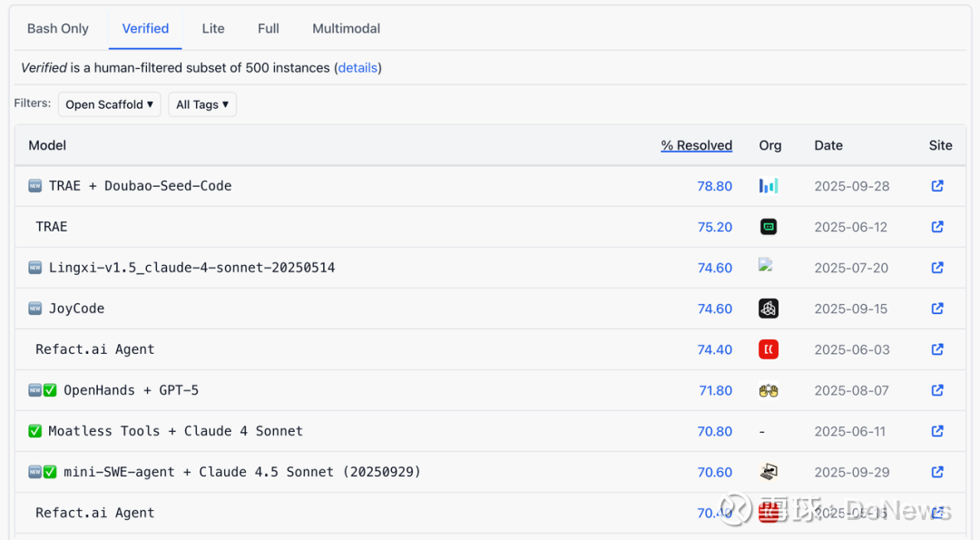Click the date 2025-08-07
Image resolution: width=980 pixels, height=540 pixels.
coord(851,390)
